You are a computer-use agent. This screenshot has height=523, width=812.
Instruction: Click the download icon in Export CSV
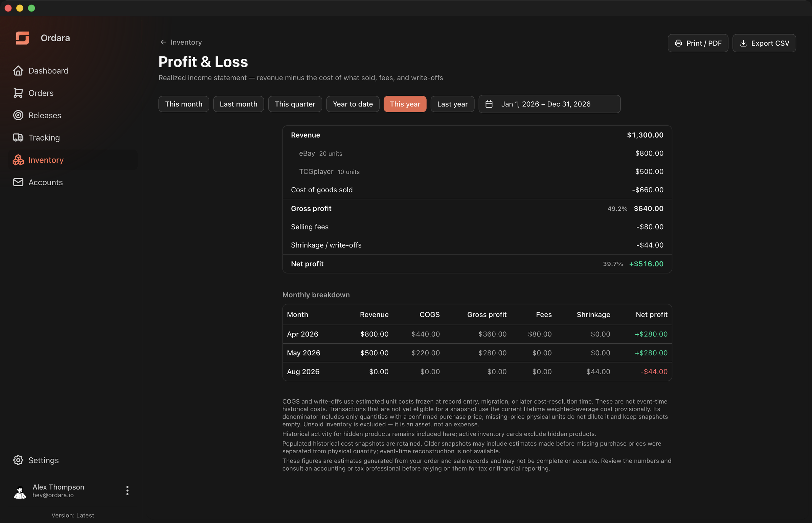[x=743, y=43]
